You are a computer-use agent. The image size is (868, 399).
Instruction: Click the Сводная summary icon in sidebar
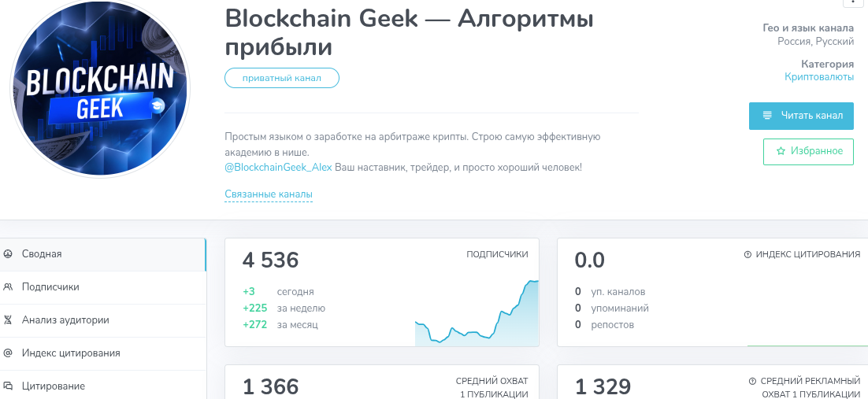[8, 254]
